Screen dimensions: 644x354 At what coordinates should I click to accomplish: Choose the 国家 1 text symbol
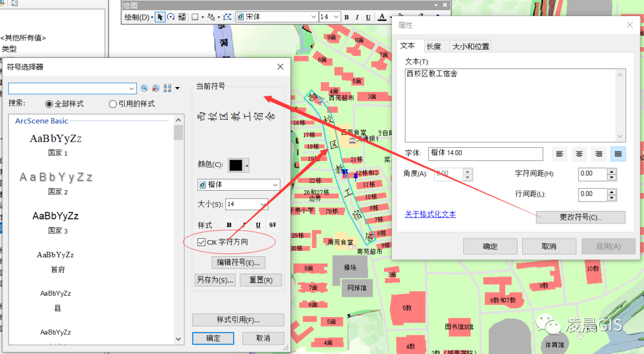point(57,144)
